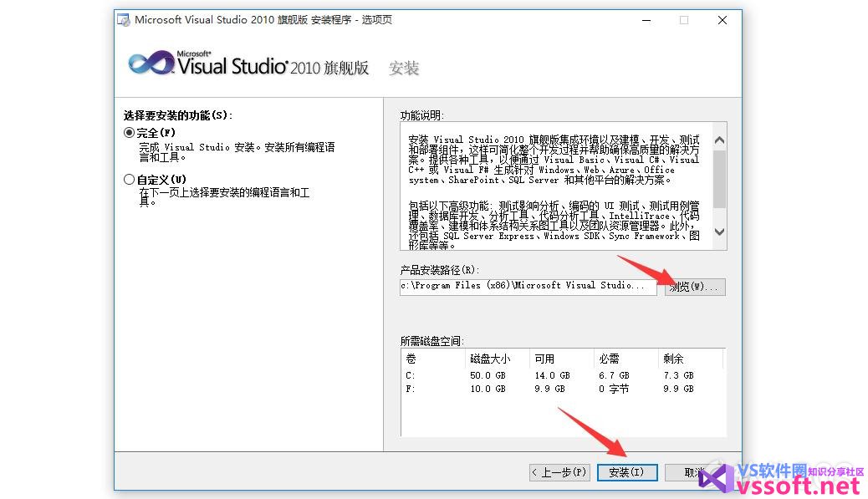Click the 所需磁盘空间 label
This screenshot has width=868, height=499.
431,341
